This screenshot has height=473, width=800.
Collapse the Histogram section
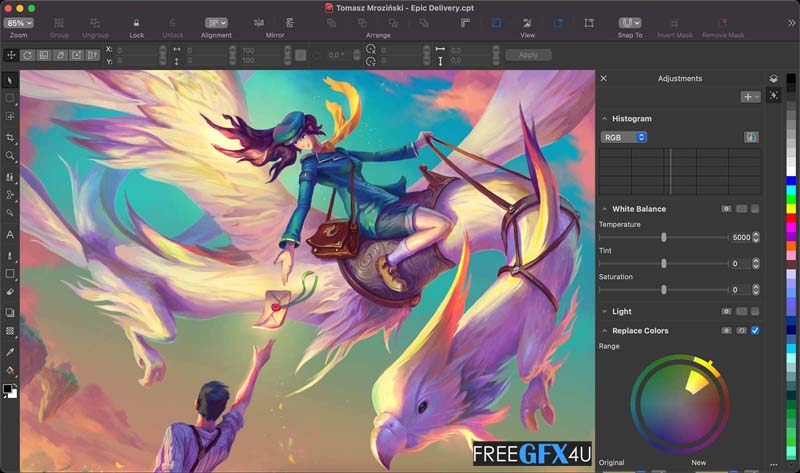click(x=605, y=118)
